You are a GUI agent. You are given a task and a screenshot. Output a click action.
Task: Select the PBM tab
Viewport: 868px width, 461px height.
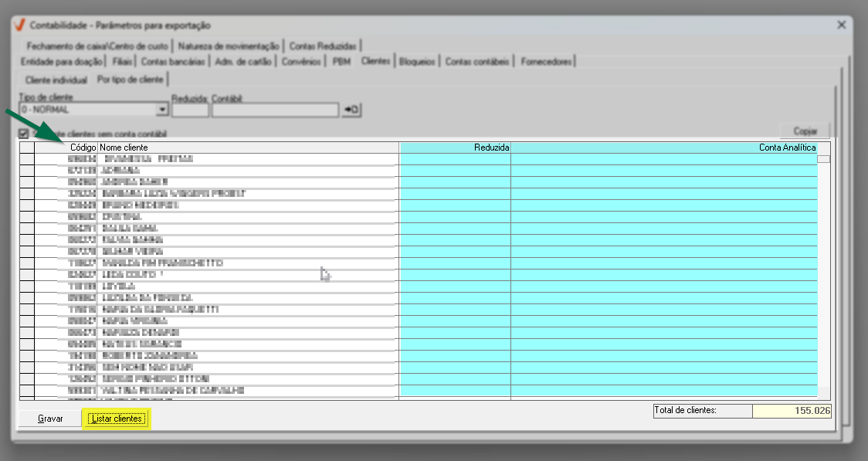point(341,62)
